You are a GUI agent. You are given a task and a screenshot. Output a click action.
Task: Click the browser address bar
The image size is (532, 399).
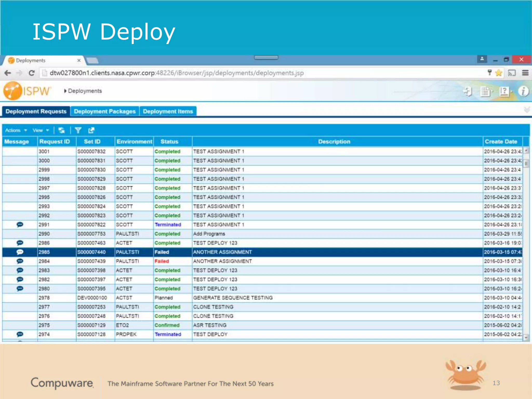tap(262, 73)
